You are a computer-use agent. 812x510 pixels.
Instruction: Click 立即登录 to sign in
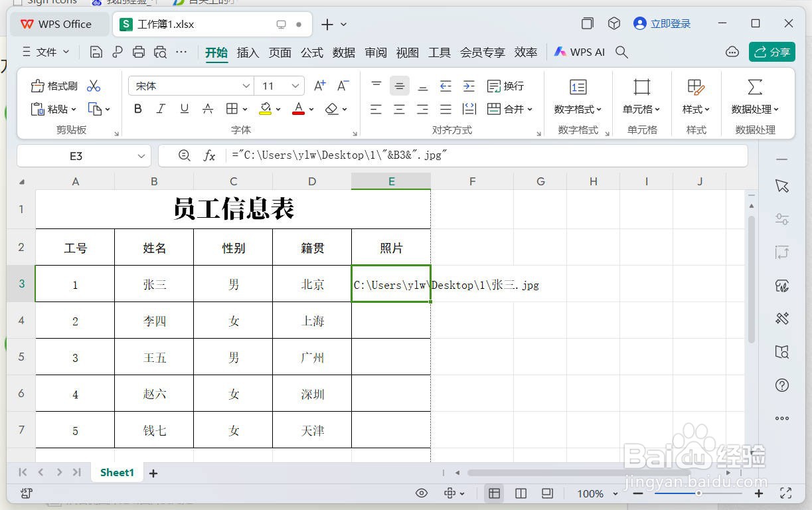click(x=662, y=24)
